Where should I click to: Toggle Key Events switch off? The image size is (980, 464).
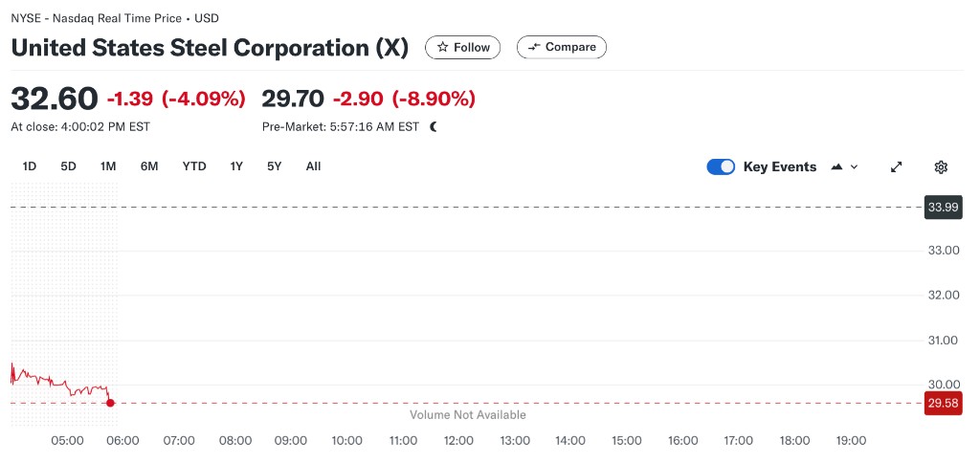[x=721, y=166]
